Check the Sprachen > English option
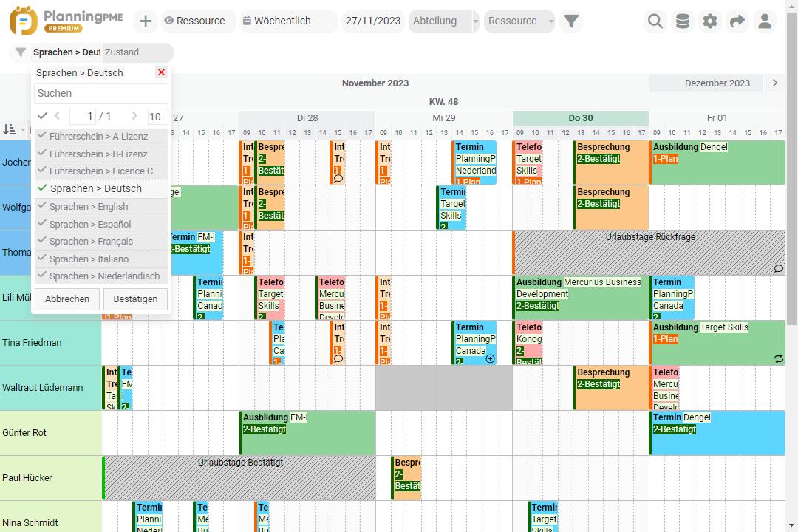Viewport: 798px width, 532px height. [x=89, y=207]
